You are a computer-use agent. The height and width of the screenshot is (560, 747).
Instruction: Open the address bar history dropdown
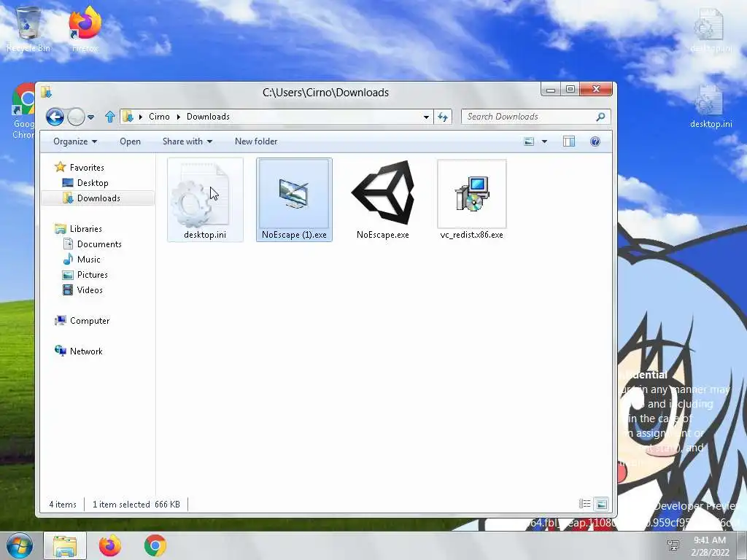coord(426,117)
